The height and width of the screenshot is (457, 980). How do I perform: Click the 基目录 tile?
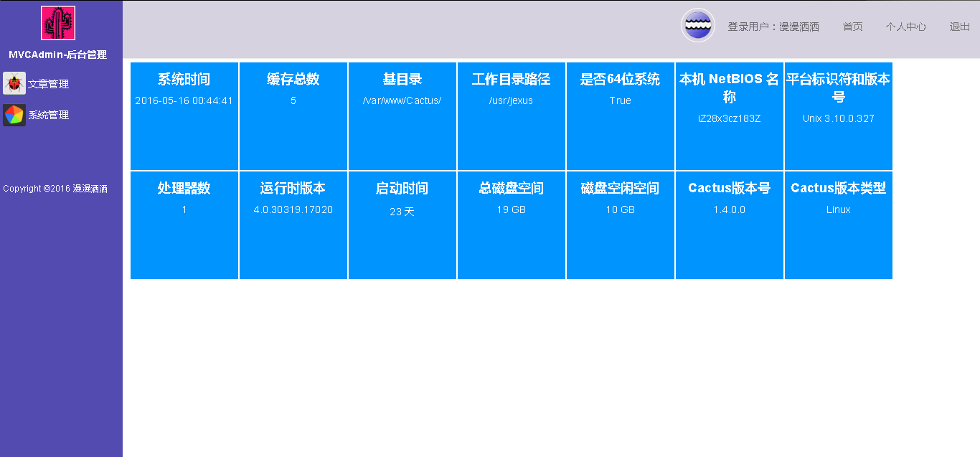coord(402,116)
